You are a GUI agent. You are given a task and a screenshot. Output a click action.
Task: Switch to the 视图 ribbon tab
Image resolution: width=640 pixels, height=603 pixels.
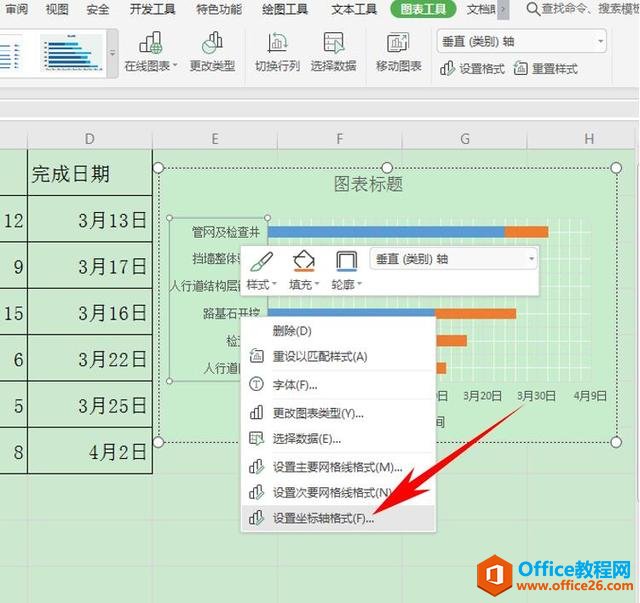(x=57, y=9)
